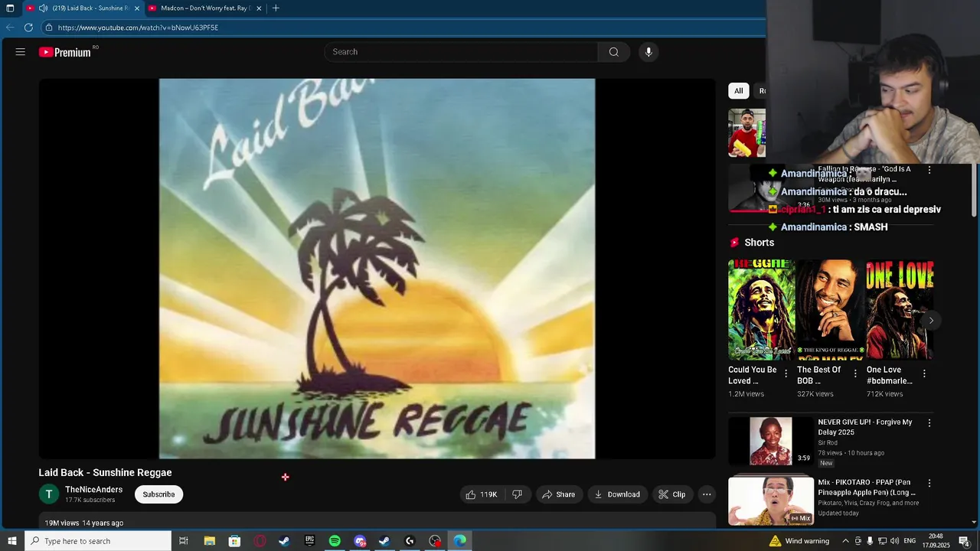This screenshot has width=980, height=551.
Task: View site info lock icon
Action: (x=49, y=28)
